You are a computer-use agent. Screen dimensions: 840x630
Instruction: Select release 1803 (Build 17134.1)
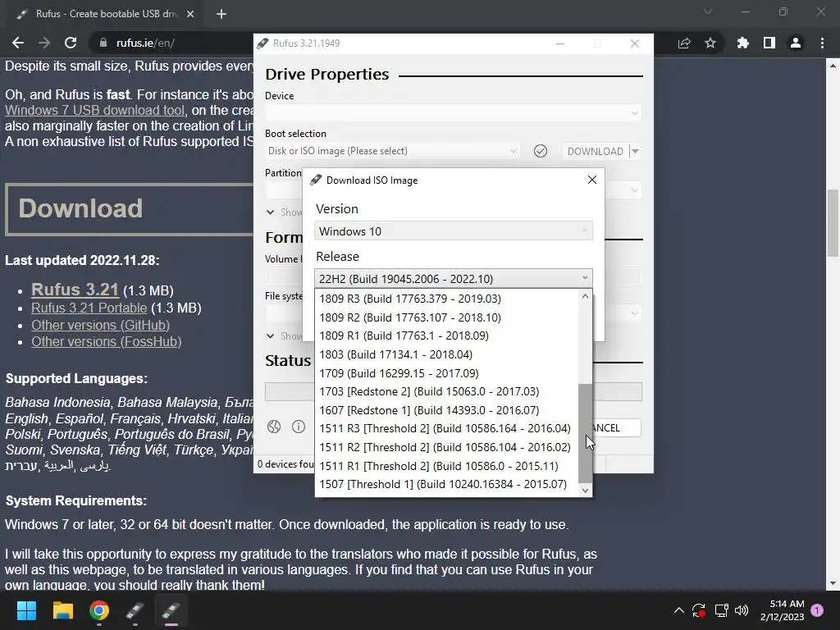pos(446,354)
